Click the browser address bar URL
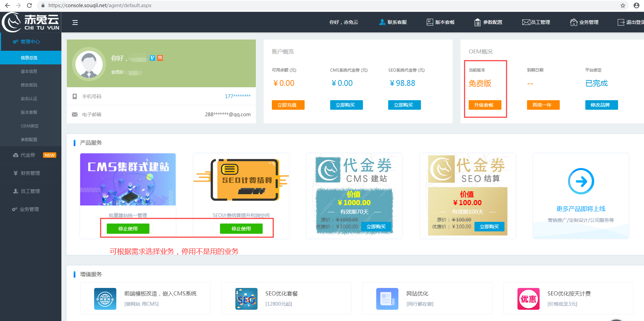The image size is (644, 321). (100, 5)
